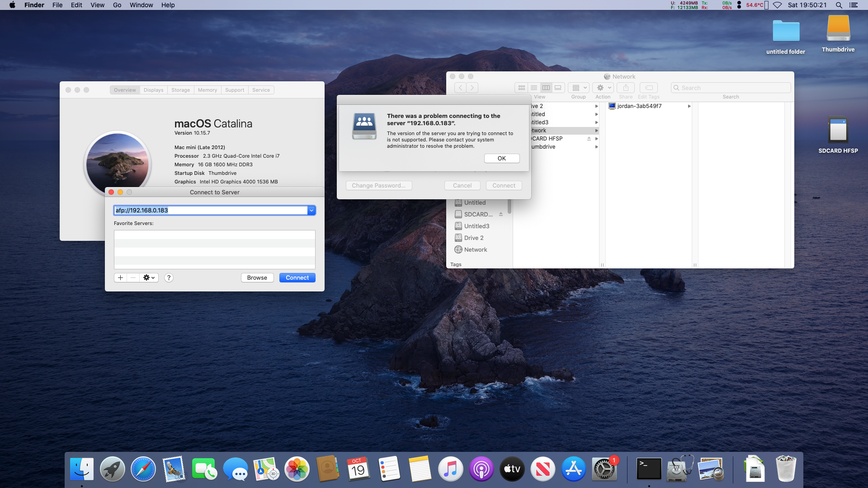
Task: Click Finder sidebar scrollbar
Action: coord(509,206)
